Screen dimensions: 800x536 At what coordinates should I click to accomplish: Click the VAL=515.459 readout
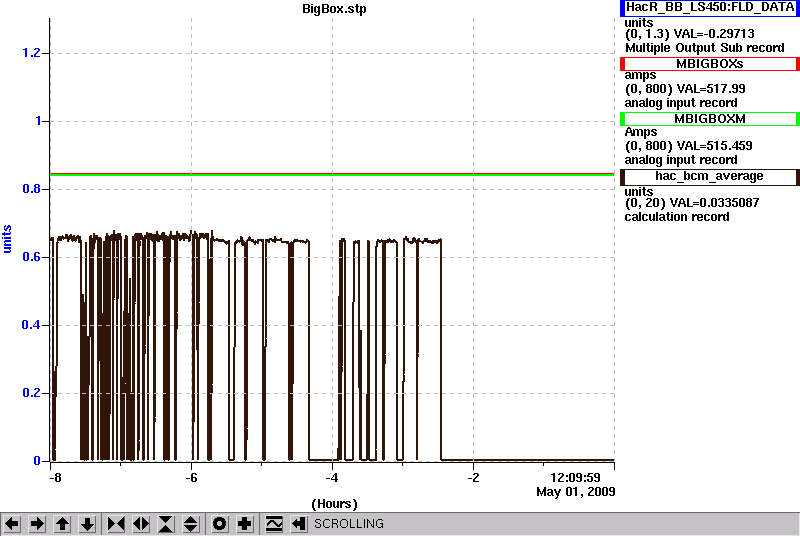pos(714,146)
